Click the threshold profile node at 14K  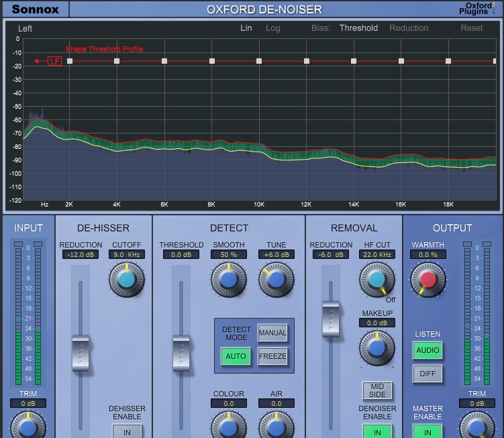(354, 61)
